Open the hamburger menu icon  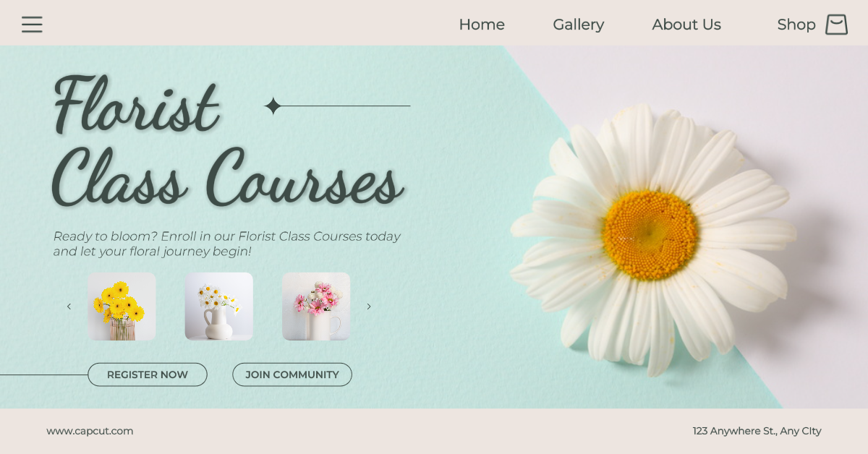[32, 25]
